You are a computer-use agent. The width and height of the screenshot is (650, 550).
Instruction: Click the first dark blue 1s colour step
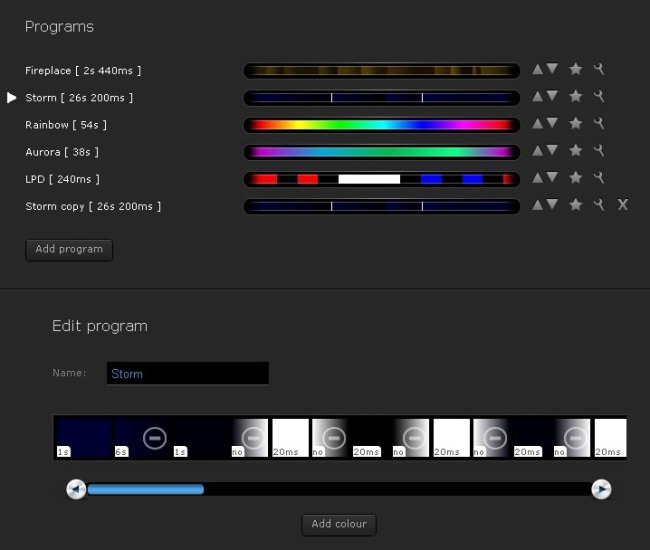(83, 438)
